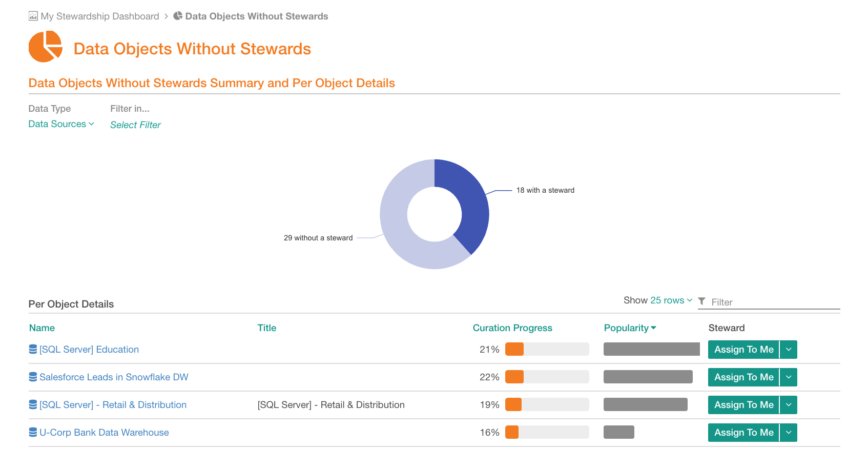Assign [SQL Server] Education to me
Viewport: 868px width, 449px height.
point(743,350)
